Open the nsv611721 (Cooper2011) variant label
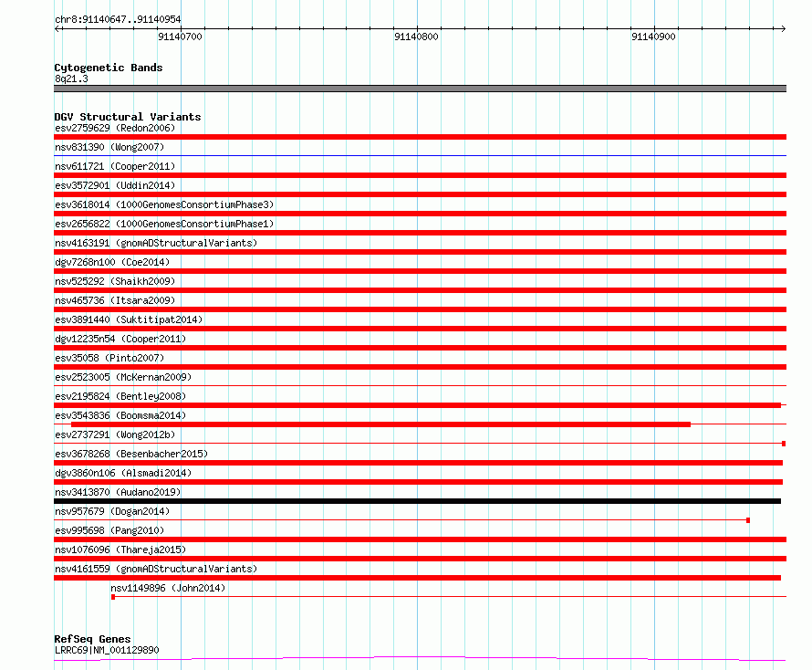Image resolution: width=812 pixels, height=670 pixels. click(x=115, y=166)
